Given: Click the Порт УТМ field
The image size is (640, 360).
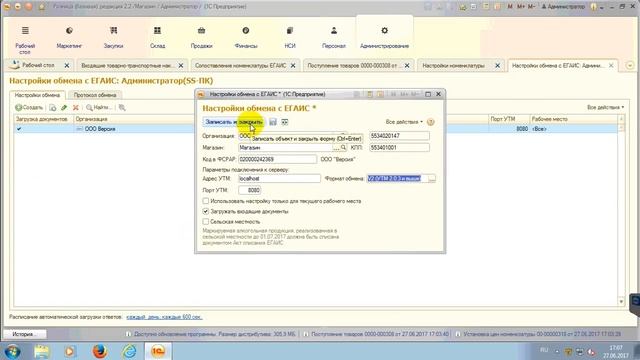Looking at the screenshot, I should click(x=249, y=191).
